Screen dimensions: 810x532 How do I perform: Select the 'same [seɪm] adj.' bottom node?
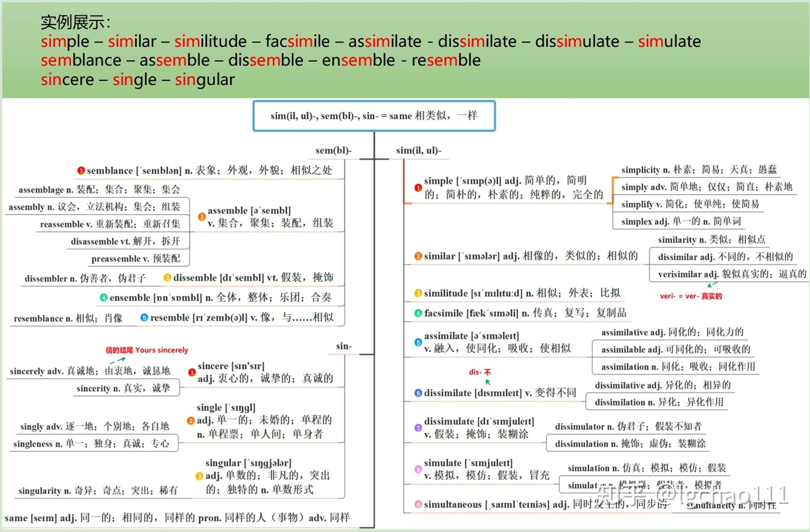tap(177, 518)
